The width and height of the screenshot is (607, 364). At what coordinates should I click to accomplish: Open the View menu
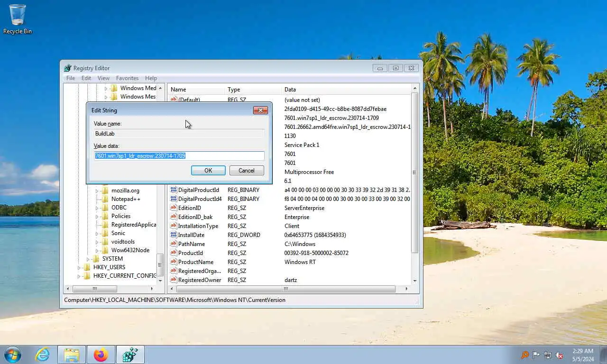[103, 78]
